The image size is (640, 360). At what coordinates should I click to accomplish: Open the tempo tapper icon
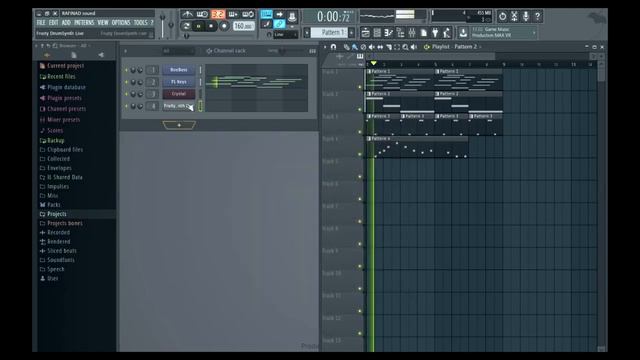447,32
